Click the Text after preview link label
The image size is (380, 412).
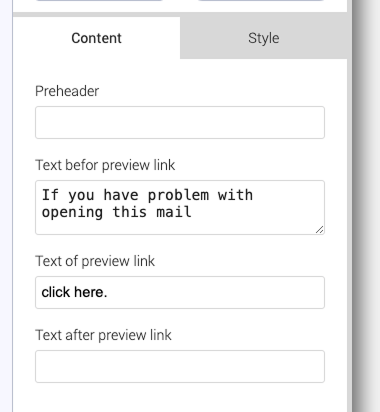(103, 335)
